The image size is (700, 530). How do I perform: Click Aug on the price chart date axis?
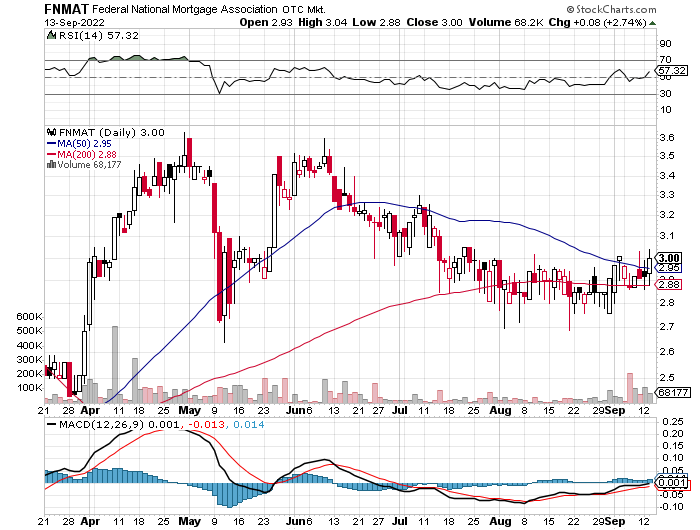click(500, 410)
